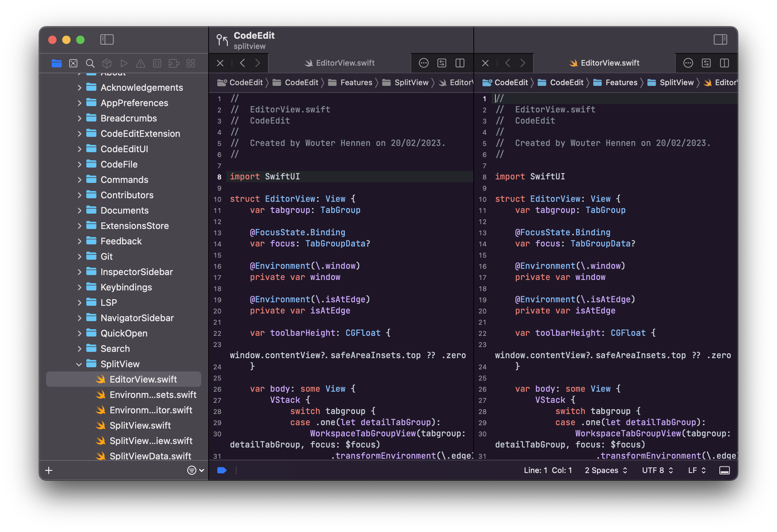Viewport: 777px width, 532px height.
Task: Expand the Acknowledgements folder
Action: [x=79, y=88]
